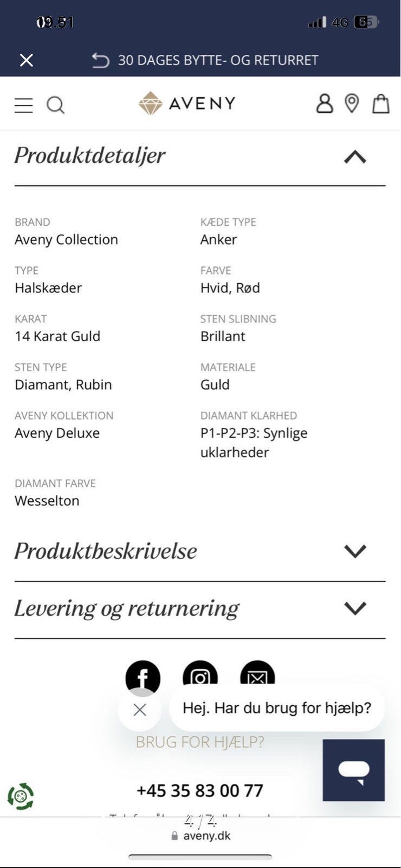
Task: Open the hamburger navigation menu
Action: coord(23,105)
